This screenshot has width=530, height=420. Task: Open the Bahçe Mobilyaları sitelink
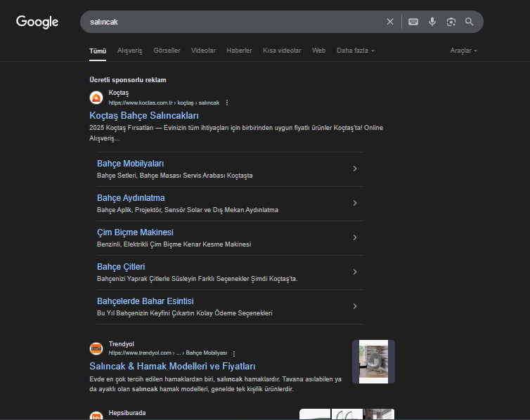(130, 164)
